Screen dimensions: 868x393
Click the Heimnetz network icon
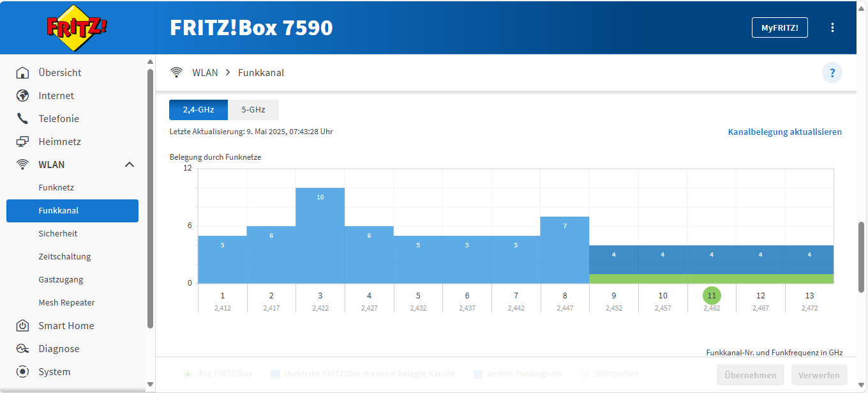tap(22, 142)
